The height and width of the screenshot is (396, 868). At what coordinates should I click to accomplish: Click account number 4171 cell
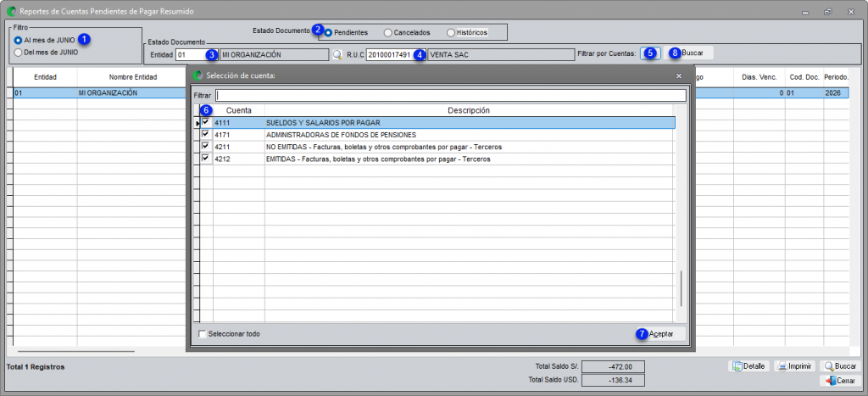pos(238,135)
